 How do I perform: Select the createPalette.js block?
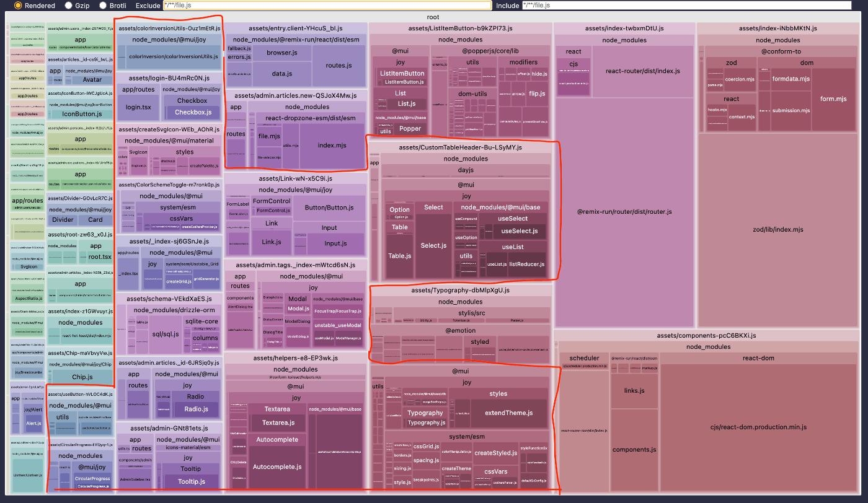point(204,165)
